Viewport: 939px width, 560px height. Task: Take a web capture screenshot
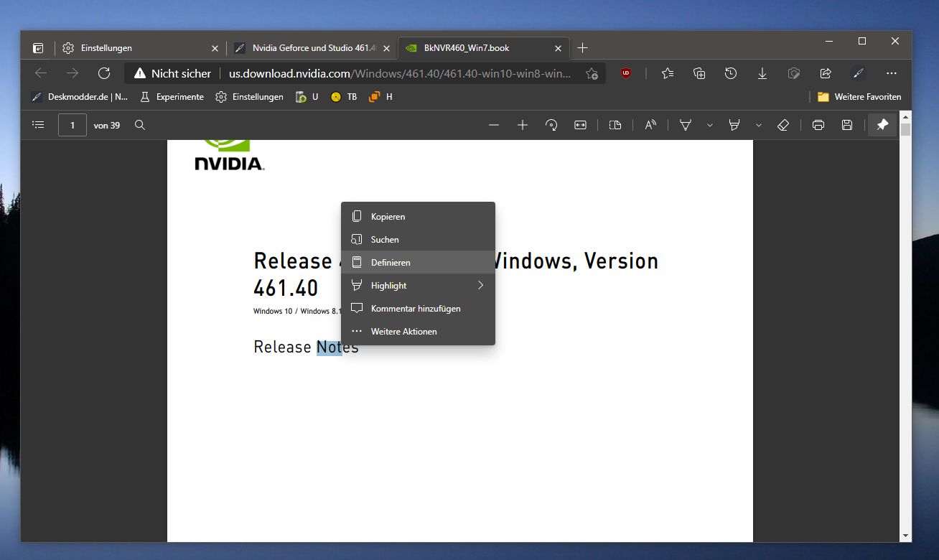pos(794,73)
